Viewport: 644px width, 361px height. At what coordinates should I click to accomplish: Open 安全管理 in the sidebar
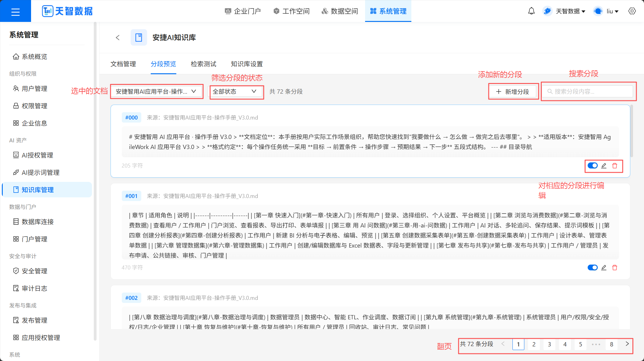tap(47, 271)
